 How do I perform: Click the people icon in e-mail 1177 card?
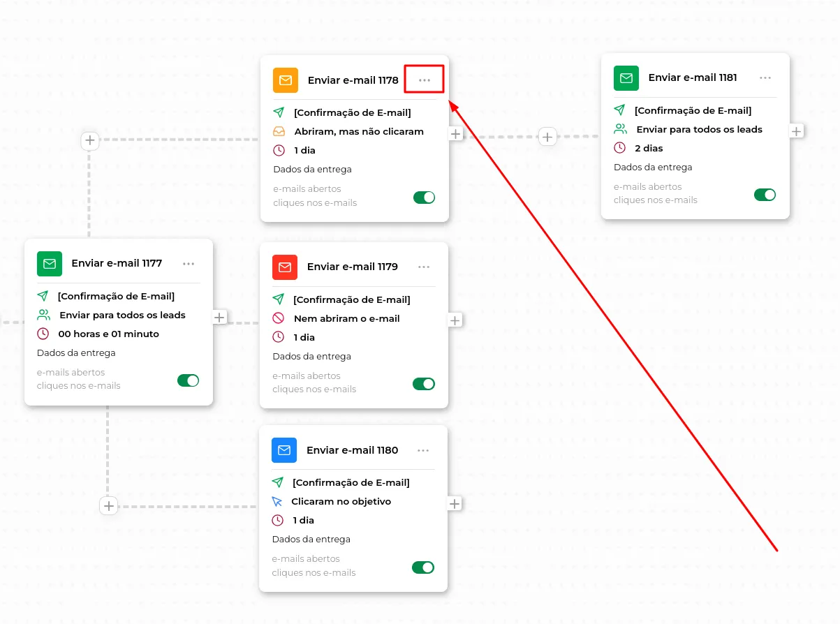pyautogui.click(x=44, y=315)
